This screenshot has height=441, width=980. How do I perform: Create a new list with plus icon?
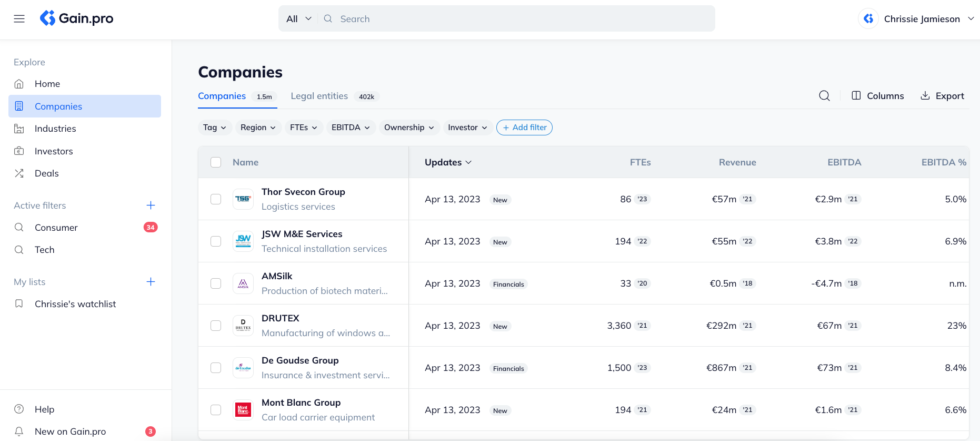151,282
